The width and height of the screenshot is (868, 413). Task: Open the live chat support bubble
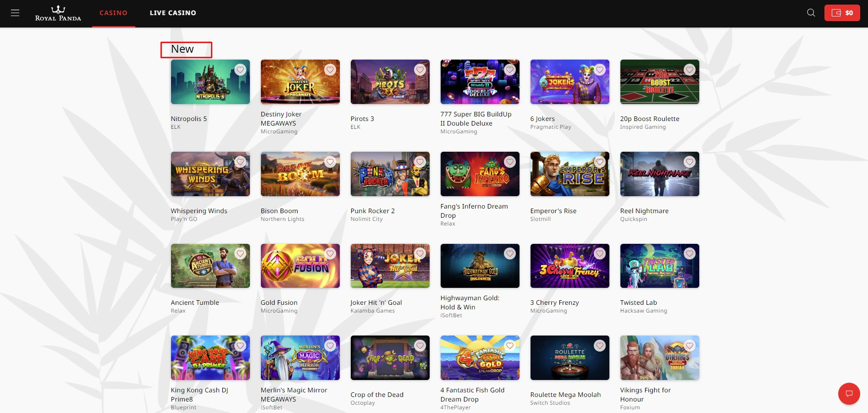pyautogui.click(x=849, y=394)
